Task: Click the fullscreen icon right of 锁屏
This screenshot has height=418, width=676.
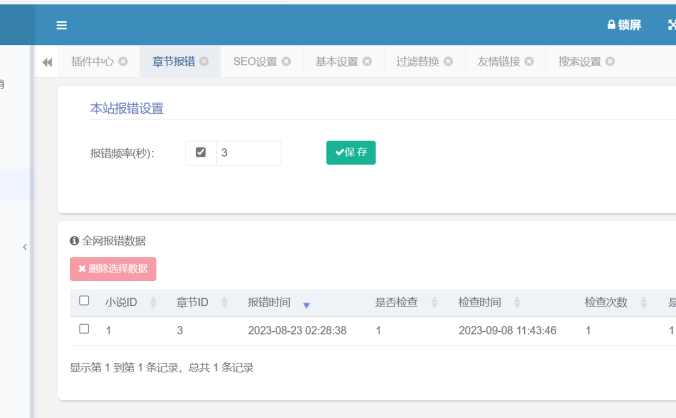Action: [672, 25]
